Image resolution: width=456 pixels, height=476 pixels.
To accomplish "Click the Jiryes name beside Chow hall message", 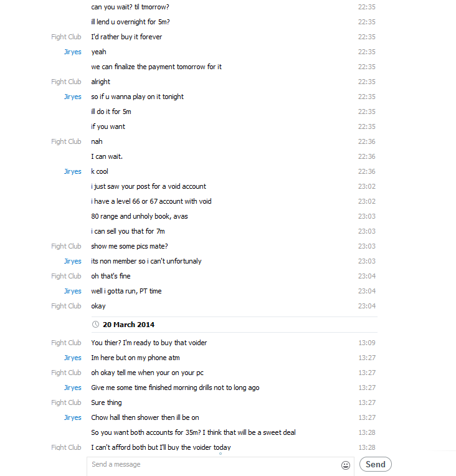I will click(72, 417).
